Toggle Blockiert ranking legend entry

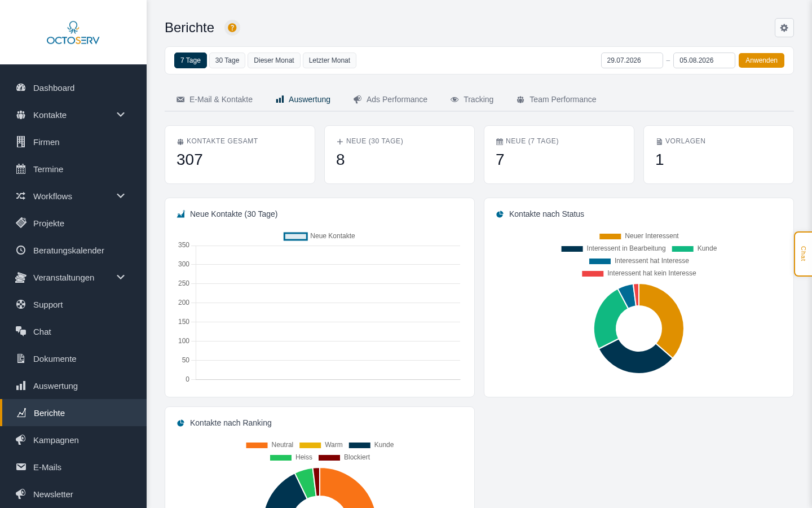[x=344, y=457]
